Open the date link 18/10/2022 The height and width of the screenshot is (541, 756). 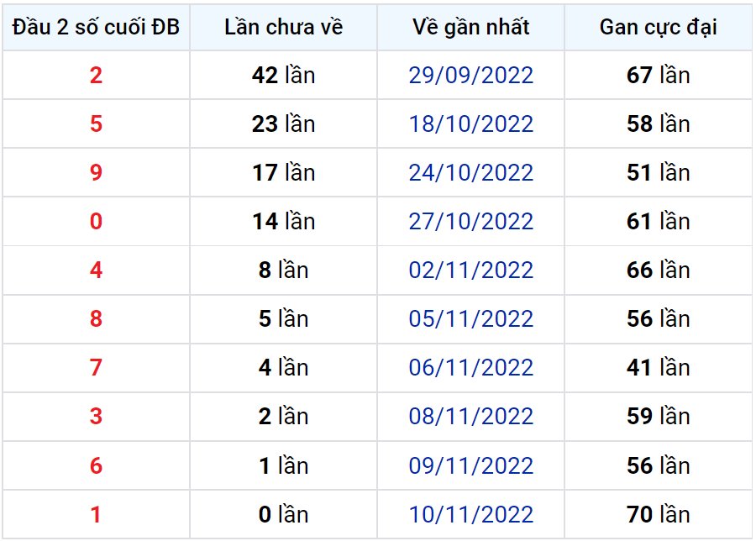pos(470,124)
